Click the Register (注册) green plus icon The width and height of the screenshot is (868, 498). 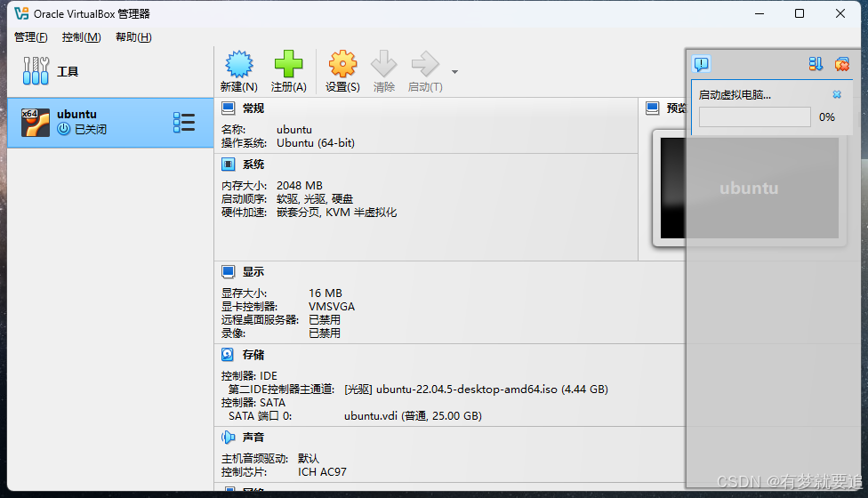288,64
